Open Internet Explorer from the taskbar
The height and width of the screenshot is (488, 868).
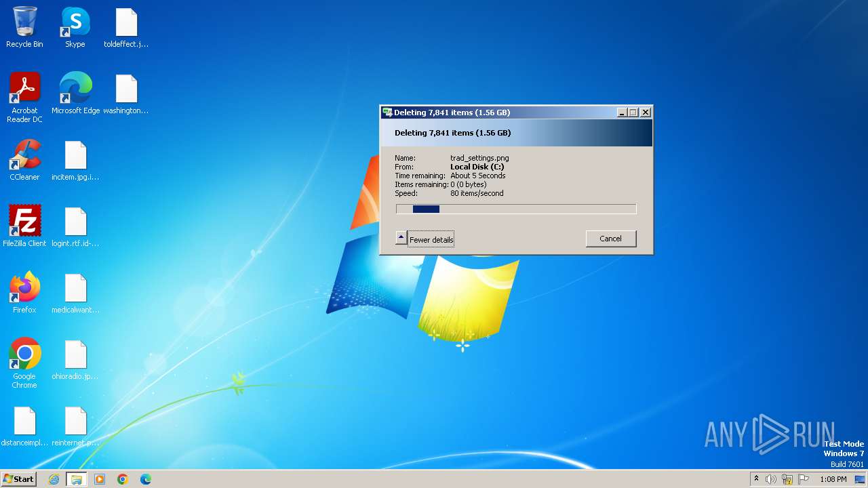pyautogui.click(x=54, y=479)
